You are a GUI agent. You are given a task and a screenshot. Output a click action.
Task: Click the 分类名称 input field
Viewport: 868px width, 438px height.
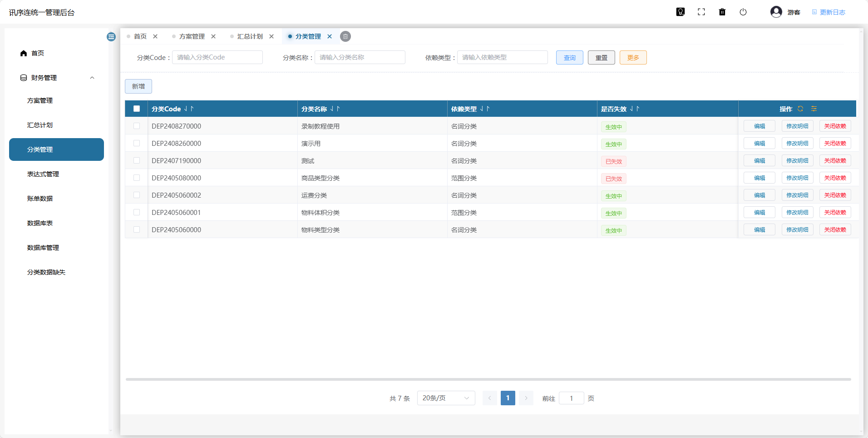(x=360, y=57)
